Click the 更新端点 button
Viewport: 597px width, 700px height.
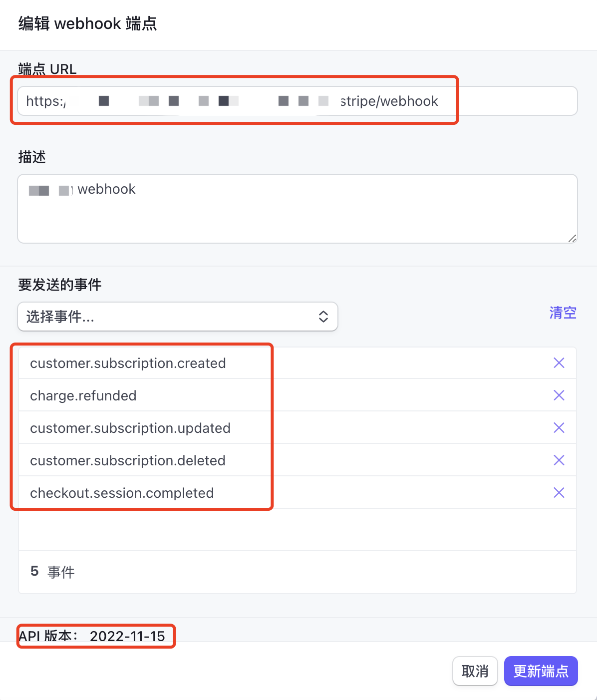[541, 671]
